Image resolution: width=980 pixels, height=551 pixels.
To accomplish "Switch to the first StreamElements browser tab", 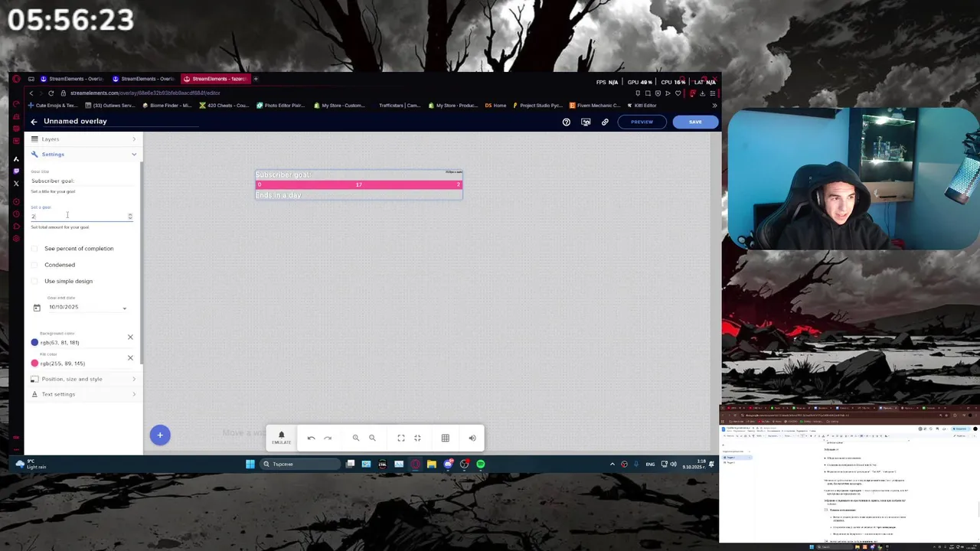I will tap(72, 79).
